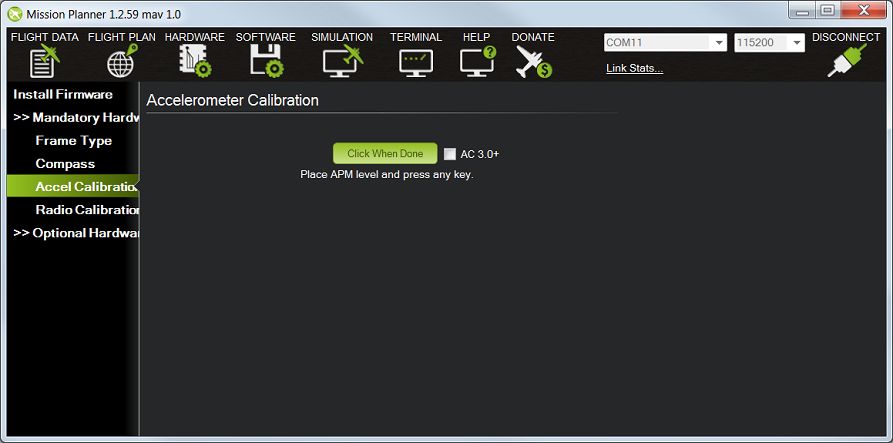Select Install Firmware in sidebar

63,95
